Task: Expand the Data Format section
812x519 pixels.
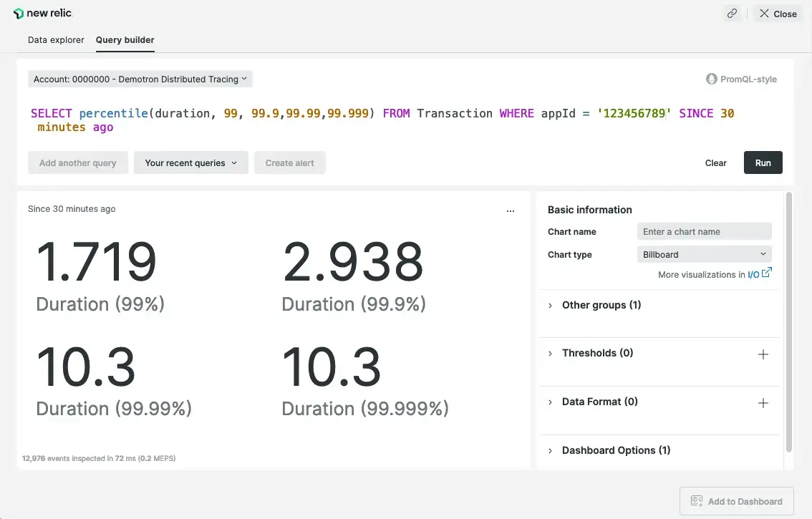Action: pos(599,402)
